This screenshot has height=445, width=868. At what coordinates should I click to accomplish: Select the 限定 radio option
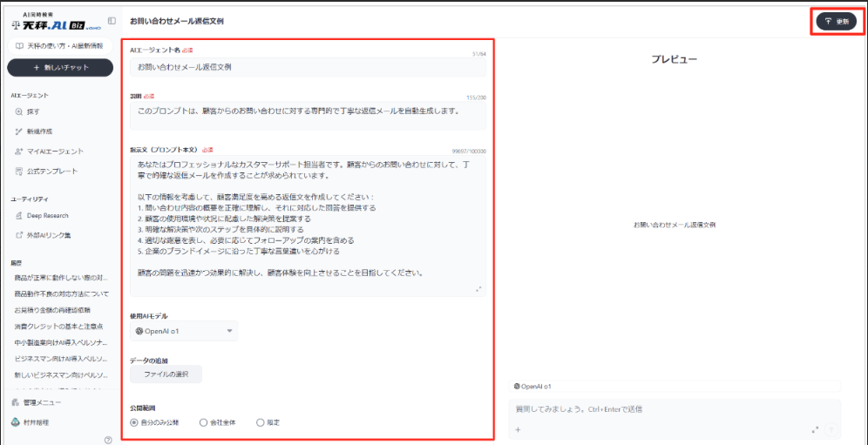click(x=268, y=422)
